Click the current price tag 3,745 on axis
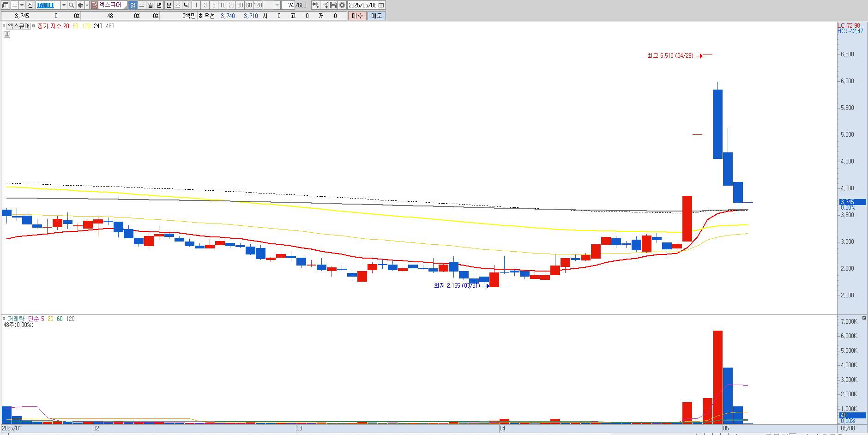The height and width of the screenshot is (435, 868). [852, 202]
